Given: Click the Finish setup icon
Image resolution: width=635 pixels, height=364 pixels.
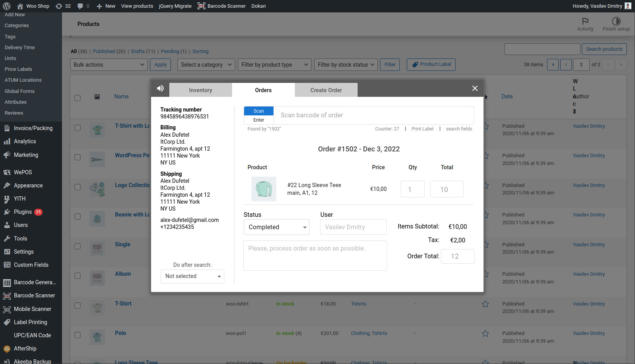Looking at the screenshot, I should coord(616,21).
